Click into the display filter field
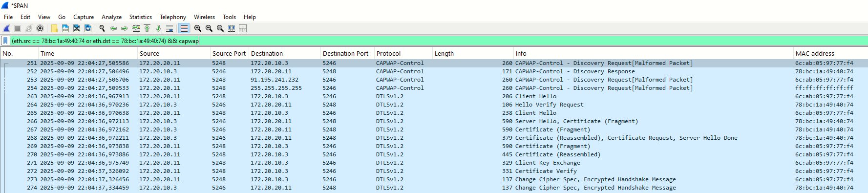The height and width of the screenshot is (193, 868). pyautogui.click(x=439, y=41)
